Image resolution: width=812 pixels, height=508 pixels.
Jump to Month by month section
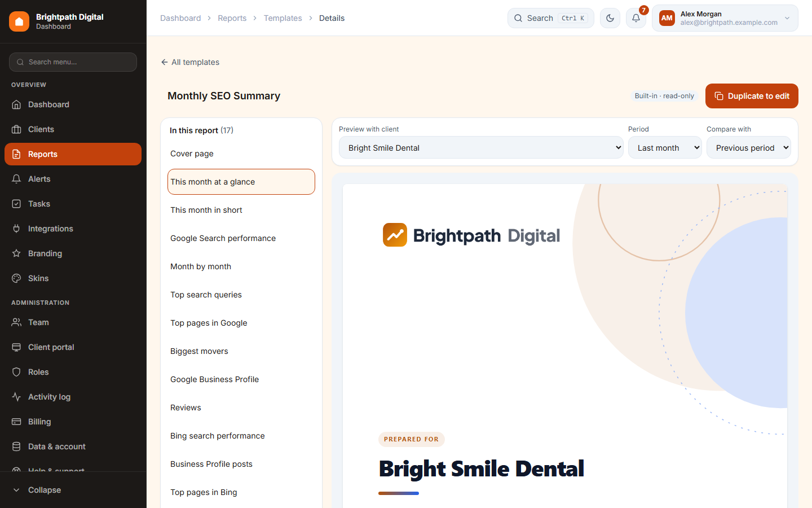click(241, 266)
